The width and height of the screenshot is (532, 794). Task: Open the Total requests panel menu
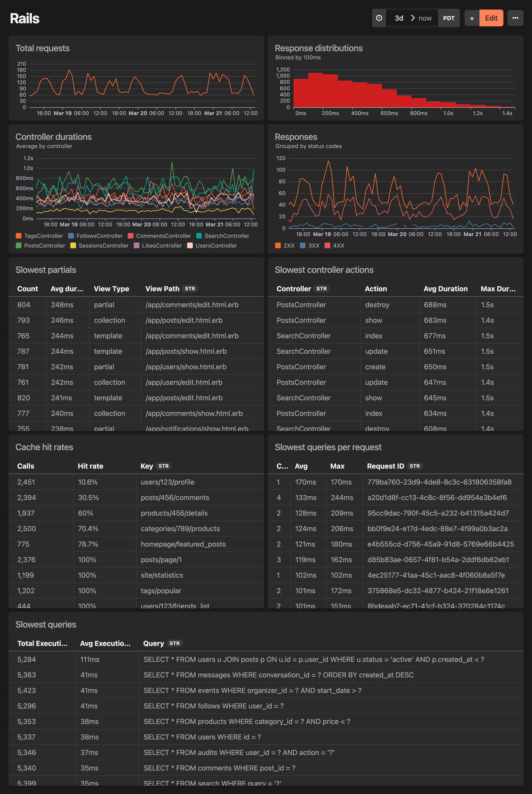(254, 48)
